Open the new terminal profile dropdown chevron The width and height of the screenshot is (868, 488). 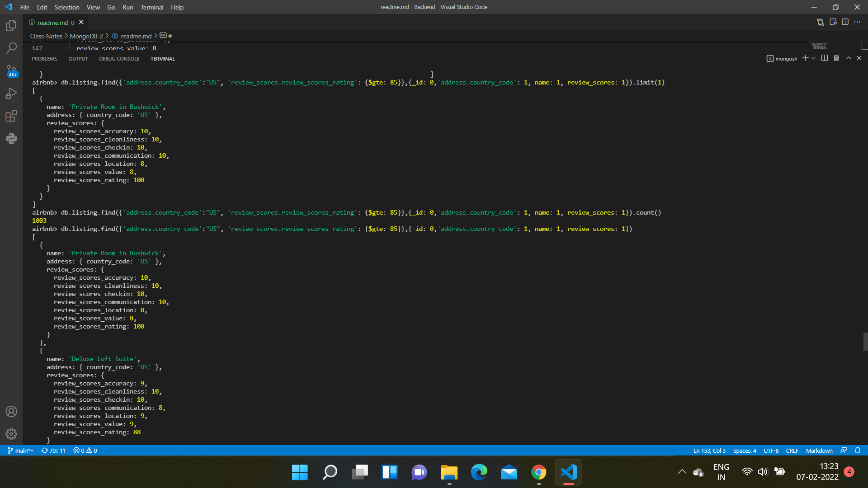pyautogui.click(x=814, y=58)
